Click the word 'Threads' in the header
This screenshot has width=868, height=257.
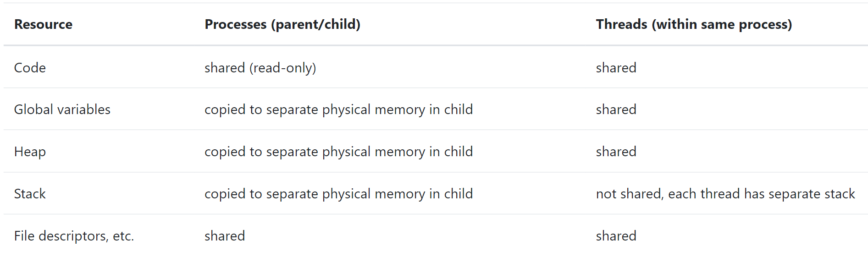pos(622,24)
